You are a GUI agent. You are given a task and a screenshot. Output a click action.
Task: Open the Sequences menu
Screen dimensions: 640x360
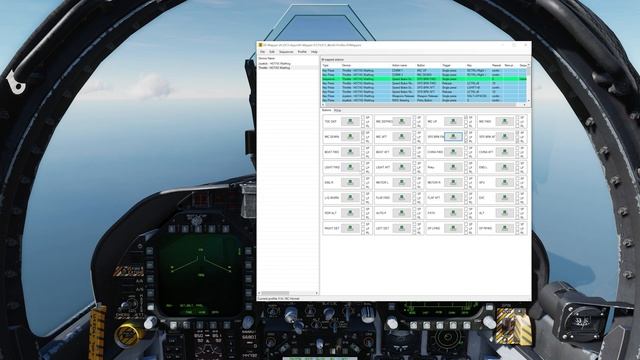tap(286, 52)
